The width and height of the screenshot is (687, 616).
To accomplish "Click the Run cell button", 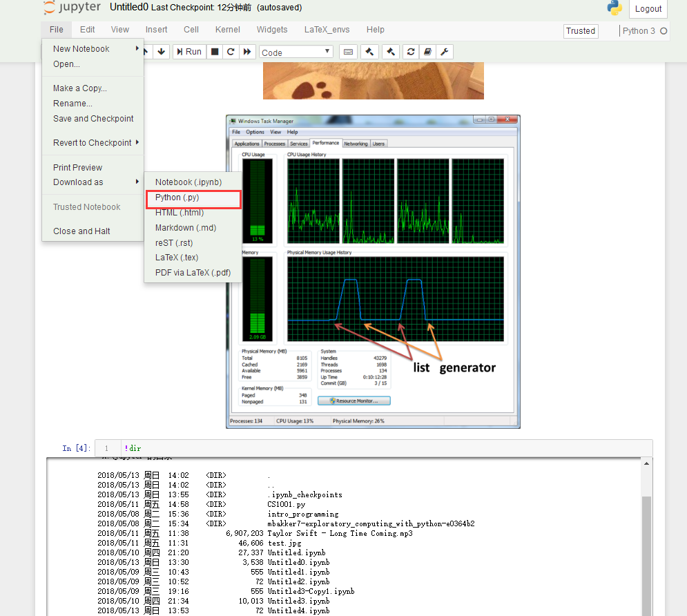I will tap(189, 52).
